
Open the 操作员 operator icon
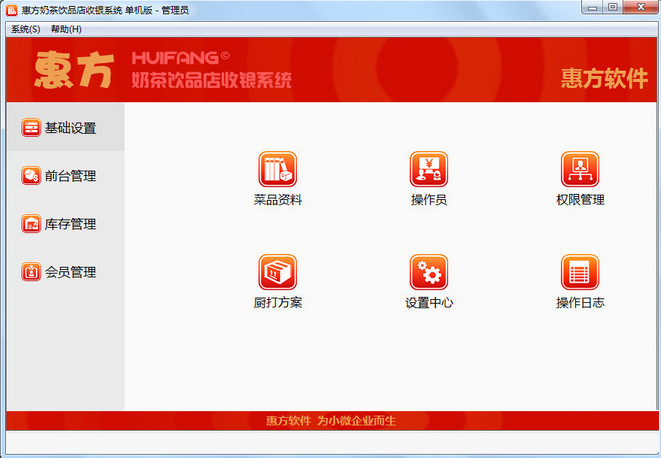coord(429,169)
